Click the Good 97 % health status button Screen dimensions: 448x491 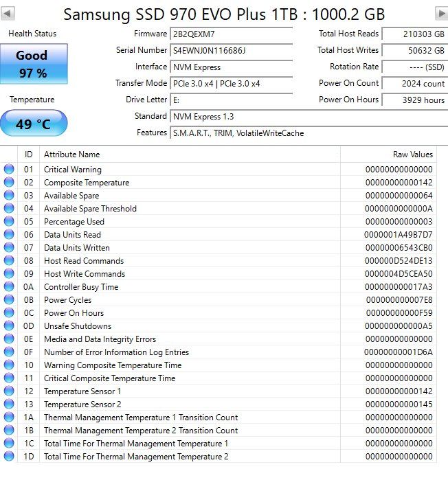[34, 64]
